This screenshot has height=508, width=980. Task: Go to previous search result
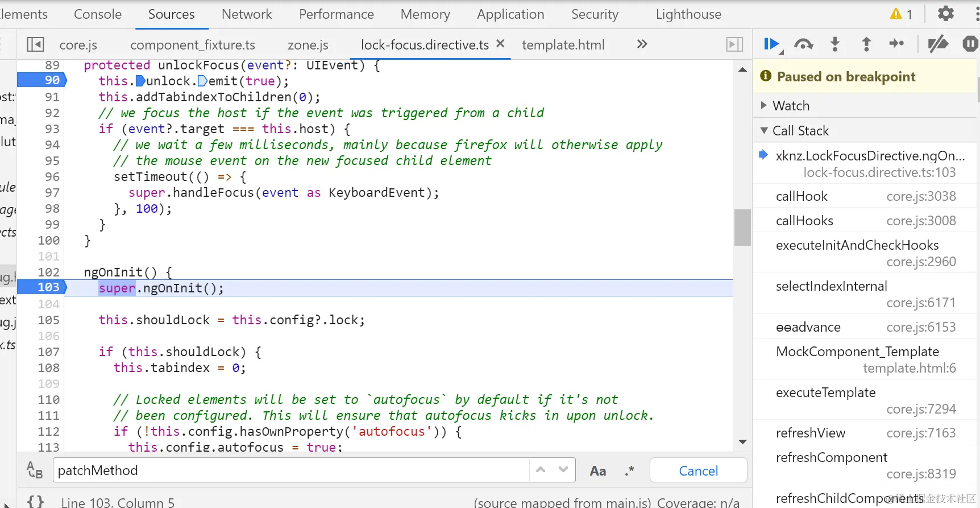541,470
